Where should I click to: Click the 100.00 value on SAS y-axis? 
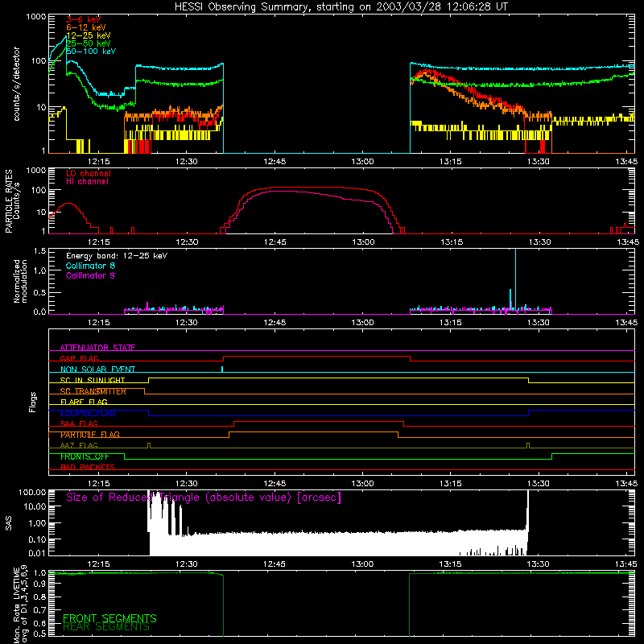(x=32, y=492)
